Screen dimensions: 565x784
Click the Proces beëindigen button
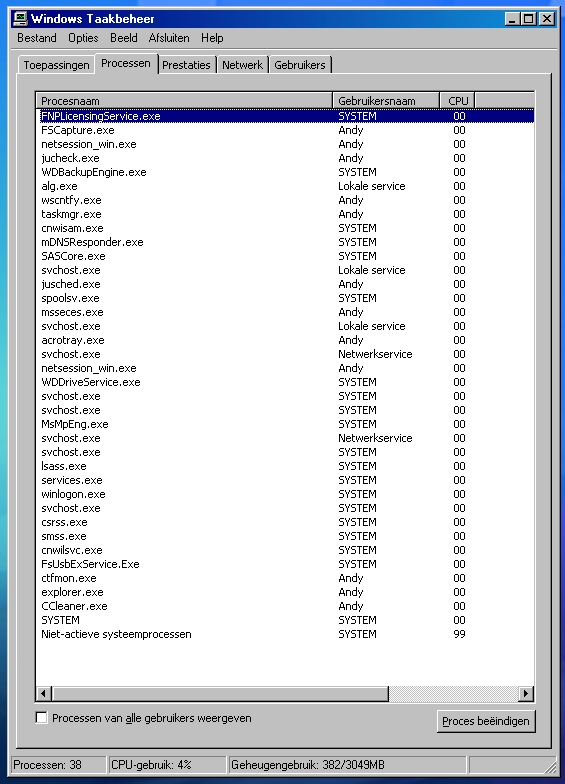[486, 721]
